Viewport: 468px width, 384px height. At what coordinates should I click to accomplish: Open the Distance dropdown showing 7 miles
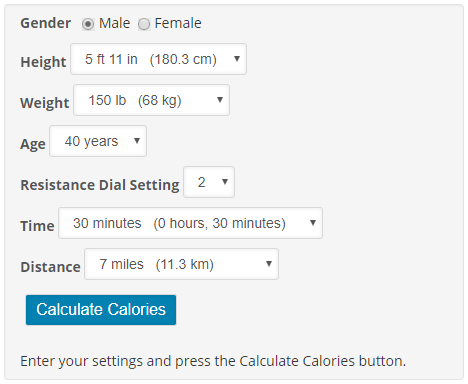click(x=181, y=264)
